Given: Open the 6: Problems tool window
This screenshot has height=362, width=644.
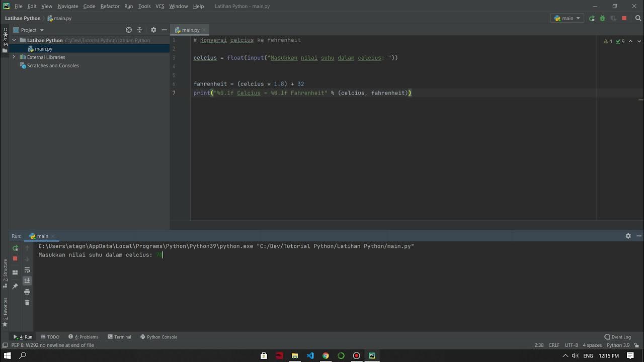Looking at the screenshot, I should pos(83,337).
